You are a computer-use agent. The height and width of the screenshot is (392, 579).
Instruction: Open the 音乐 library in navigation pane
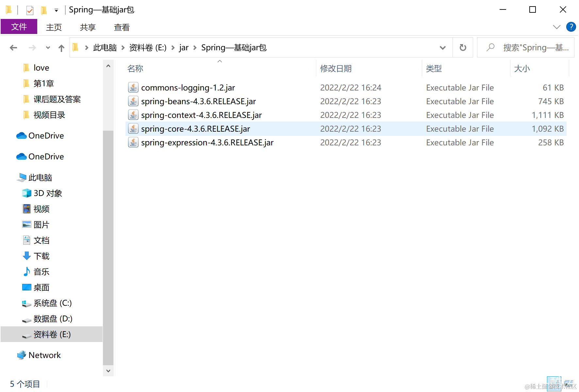coord(41,272)
